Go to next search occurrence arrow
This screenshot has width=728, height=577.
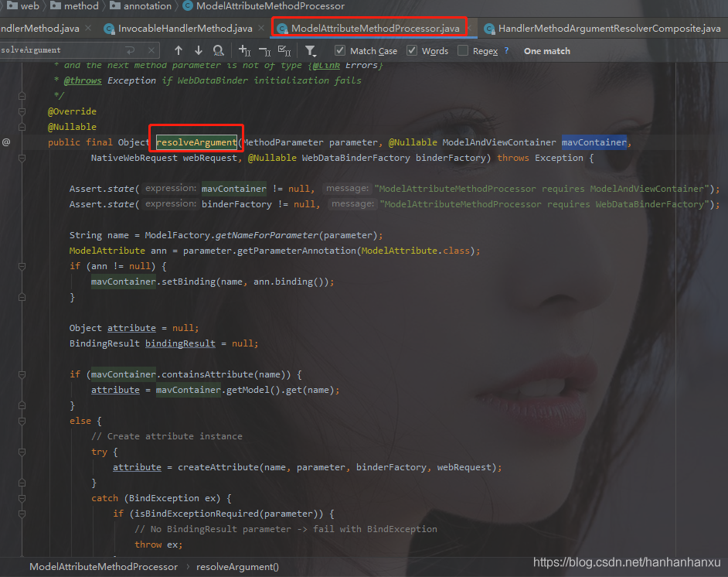(x=199, y=51)
